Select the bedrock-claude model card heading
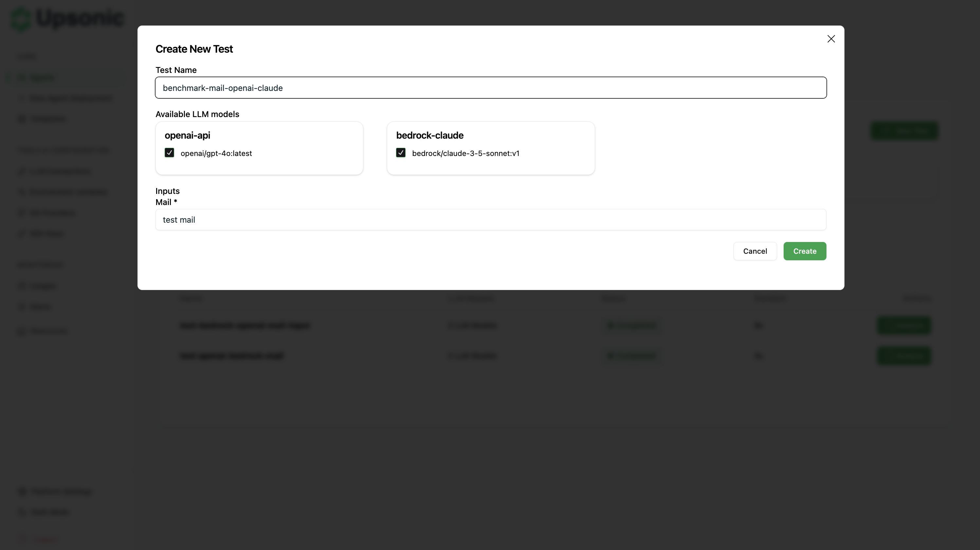Image resolution: width=980 pixels, height=550 pixels. pos(429,135)
